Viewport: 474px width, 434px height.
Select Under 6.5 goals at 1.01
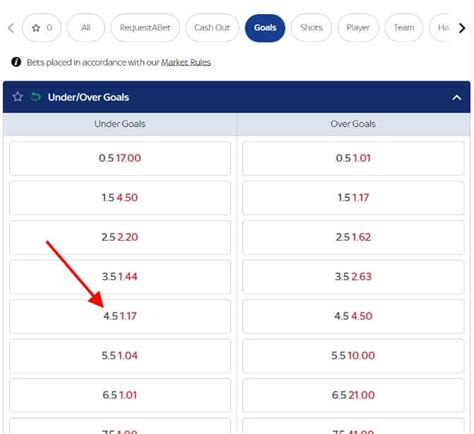[x=120, y=395]
